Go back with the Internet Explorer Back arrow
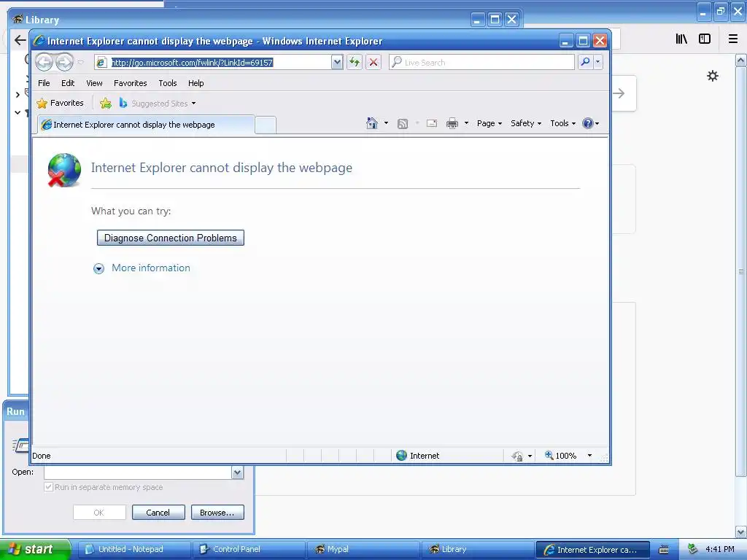 tap(44, 62)
